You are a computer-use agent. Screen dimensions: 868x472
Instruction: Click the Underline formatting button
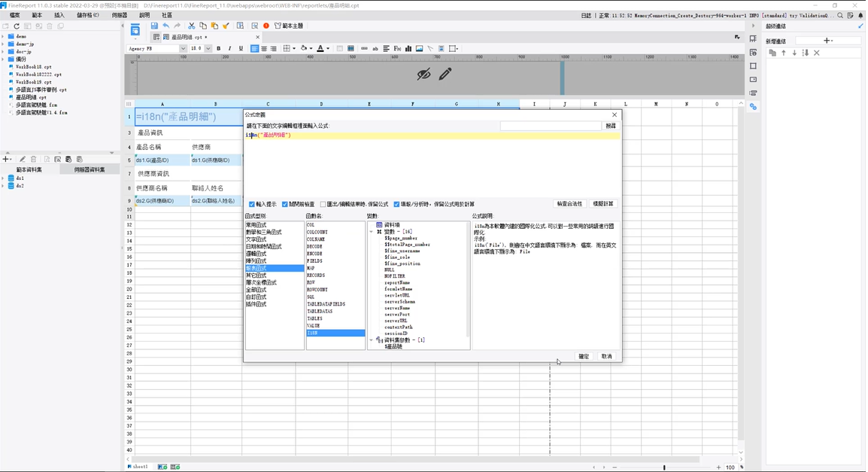pos(241,49)
